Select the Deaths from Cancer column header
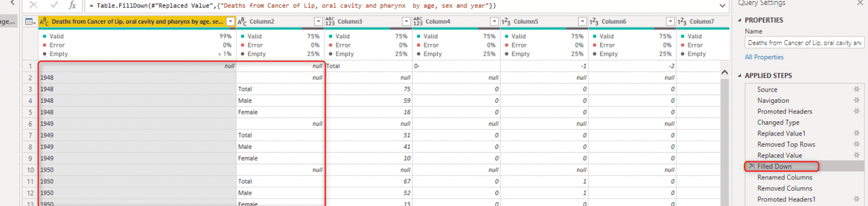The image size is (868, 206). pyautogui.click(x=137, y=21)
